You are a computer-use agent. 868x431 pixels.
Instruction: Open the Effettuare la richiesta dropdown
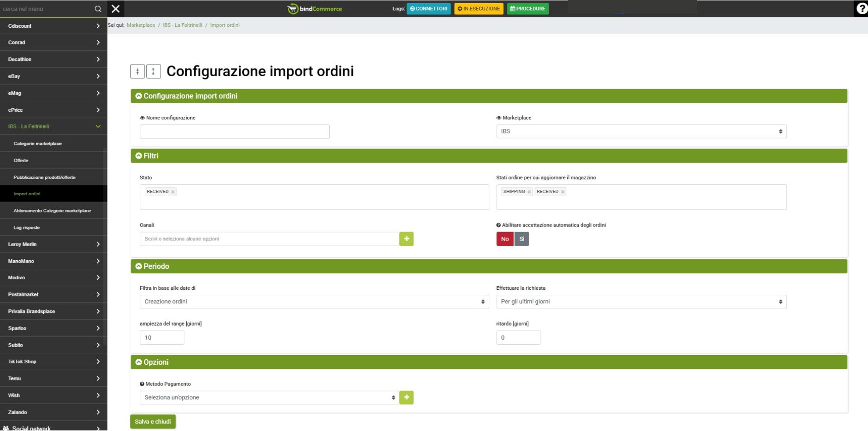point(641,302)
